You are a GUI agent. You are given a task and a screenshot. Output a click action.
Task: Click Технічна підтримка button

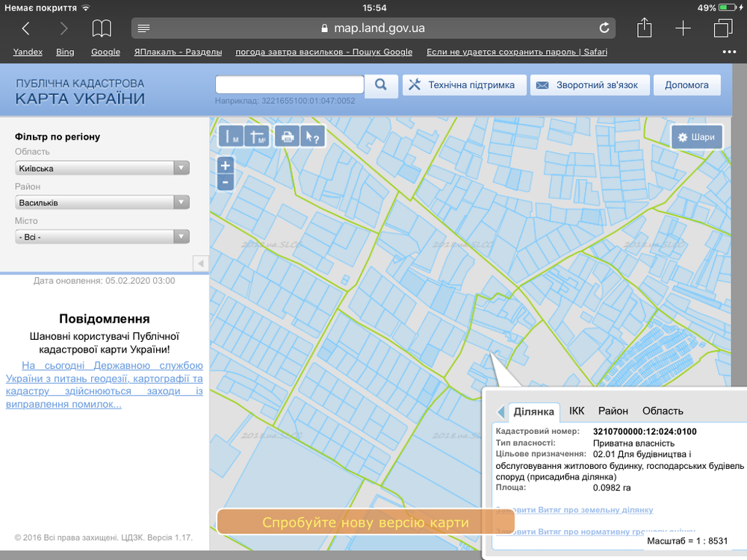click(464, 85)
